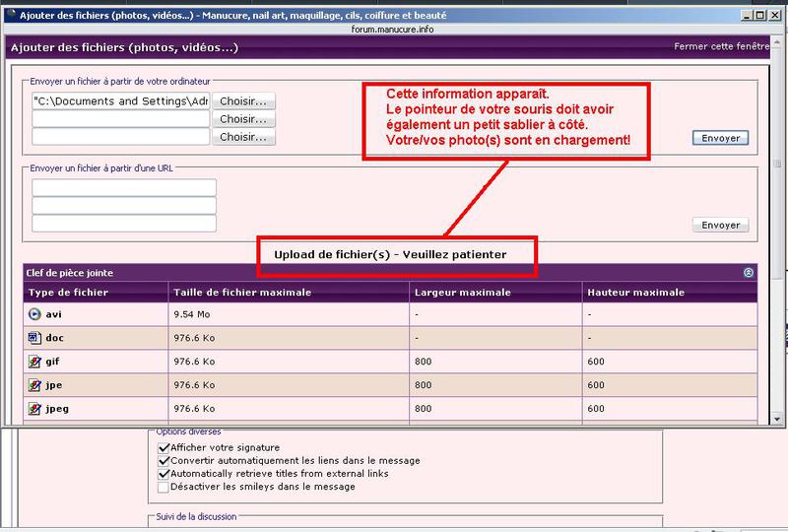The height and width of the screenshot is (532, 788).
Task: Enable Désactiver les smileys dans le message
Action: (164, 487)
